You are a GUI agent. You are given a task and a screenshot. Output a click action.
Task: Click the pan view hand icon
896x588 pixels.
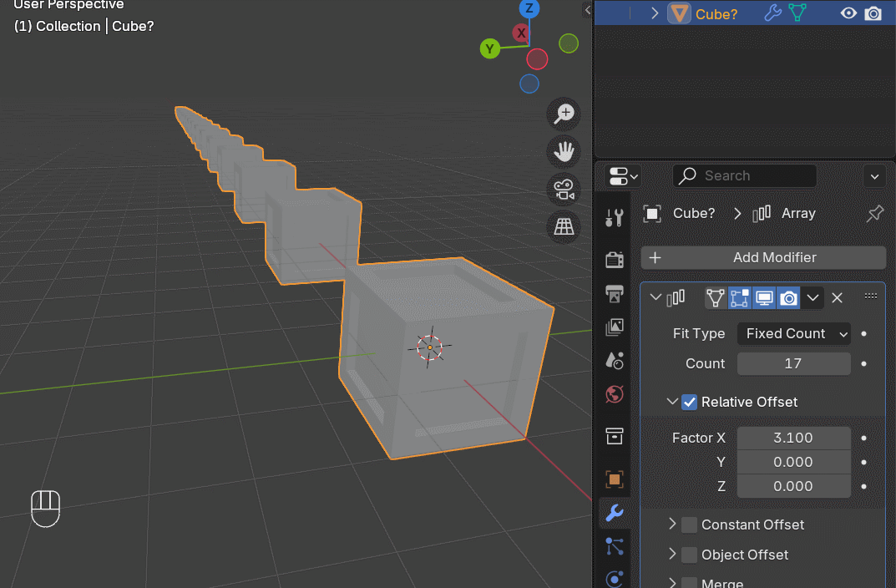coord(564,151)
